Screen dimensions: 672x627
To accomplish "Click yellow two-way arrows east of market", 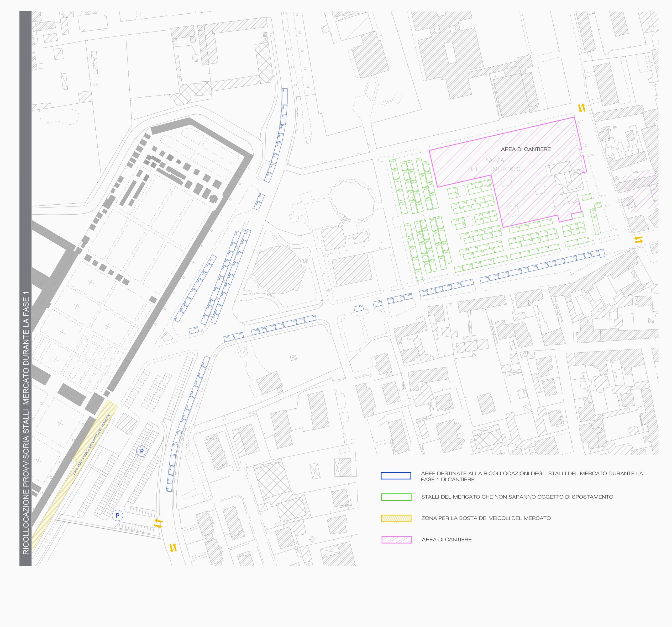I will coord(638,240).
